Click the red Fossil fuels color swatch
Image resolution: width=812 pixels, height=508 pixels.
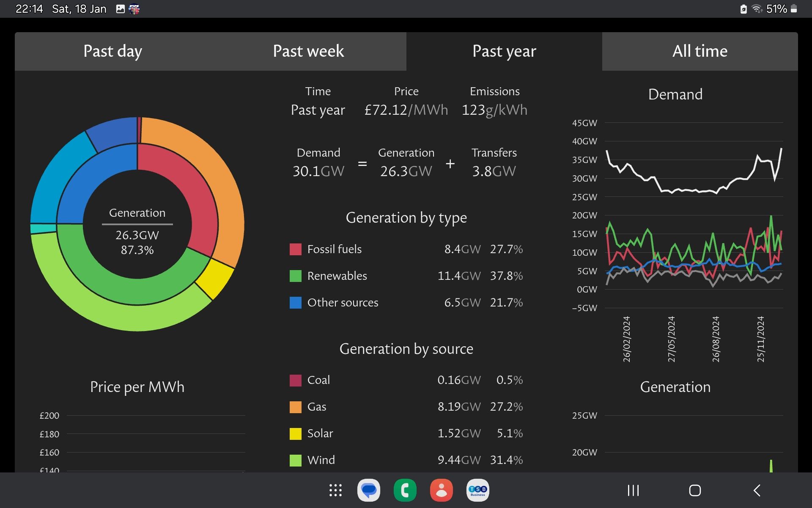coord(295,249)
